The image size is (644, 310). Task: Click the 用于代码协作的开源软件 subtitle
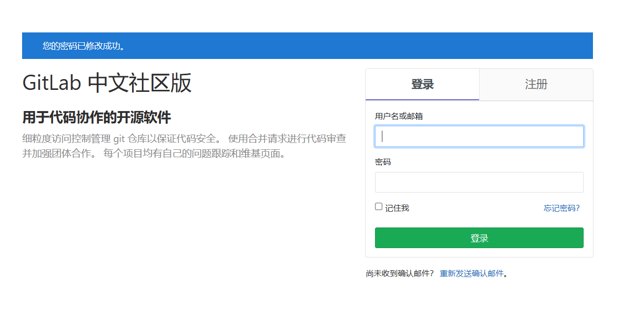pos(97,117)
